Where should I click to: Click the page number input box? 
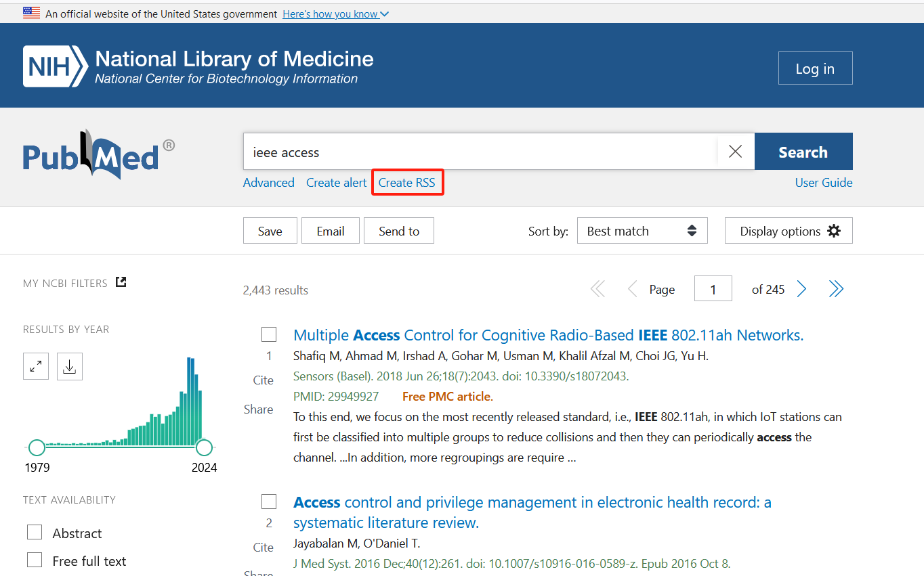point(713,289)
